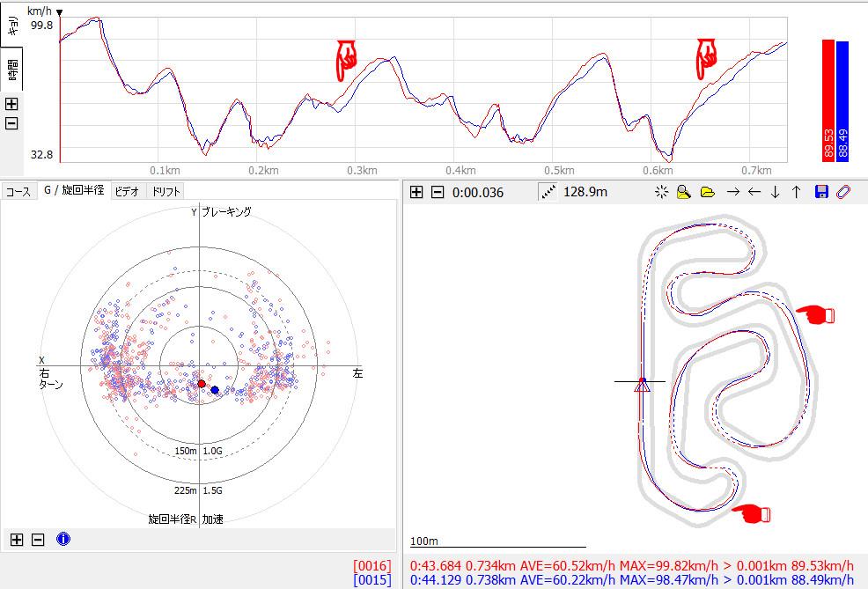Zoom out the course map view

tap(438, 192)
